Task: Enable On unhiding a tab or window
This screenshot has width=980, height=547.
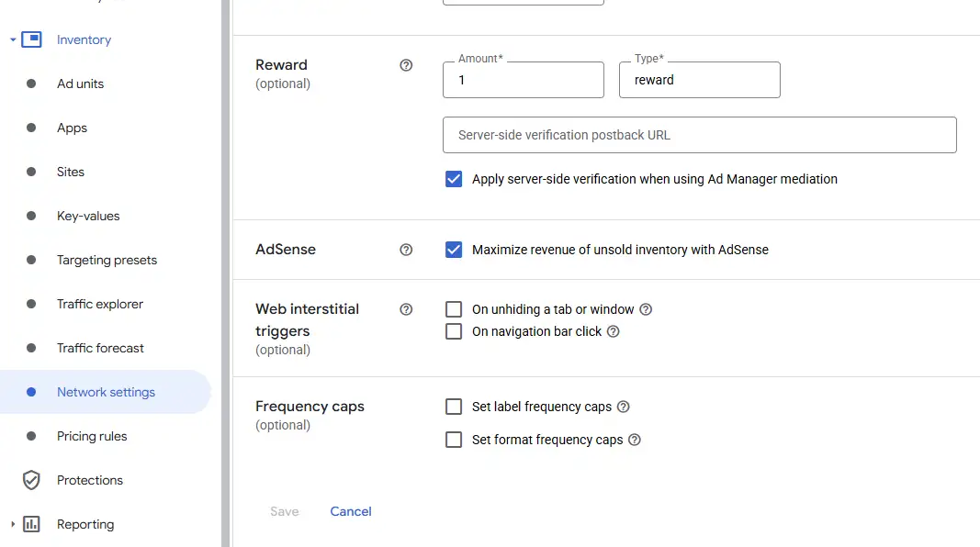Action: tap(454, 309)
